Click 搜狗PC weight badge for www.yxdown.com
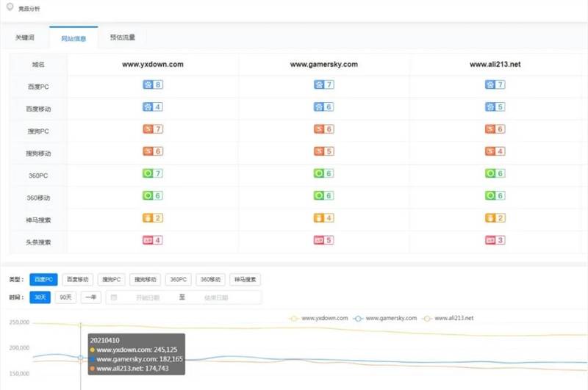This screenshot has height=390, width=588. (x=153, y=129)
